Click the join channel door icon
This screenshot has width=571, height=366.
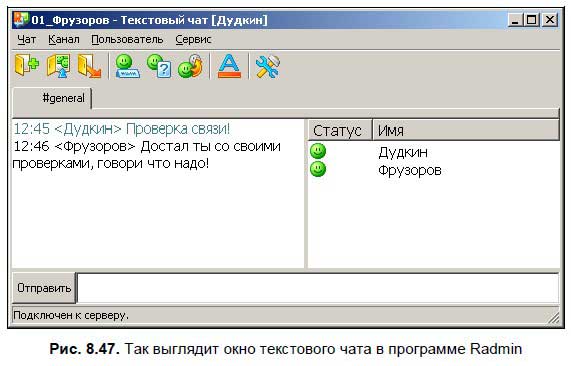[x=27, y=66]
